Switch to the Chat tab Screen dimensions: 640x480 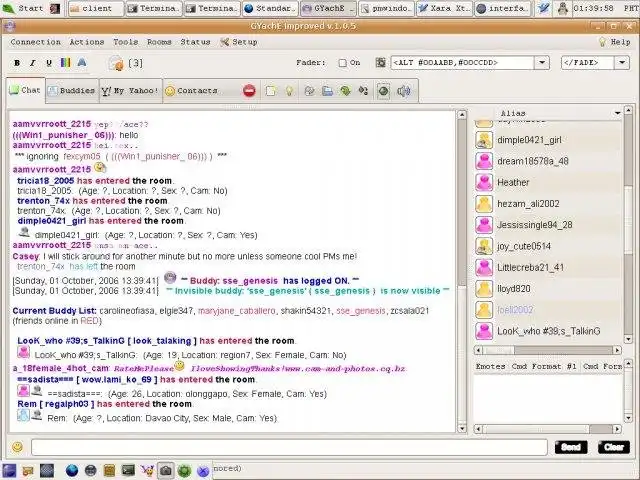tap(25, 90)
